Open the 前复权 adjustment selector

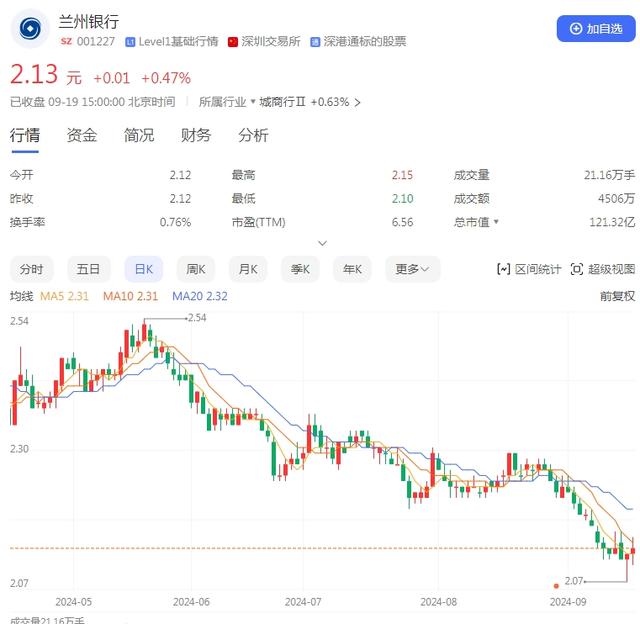(617, 296)
